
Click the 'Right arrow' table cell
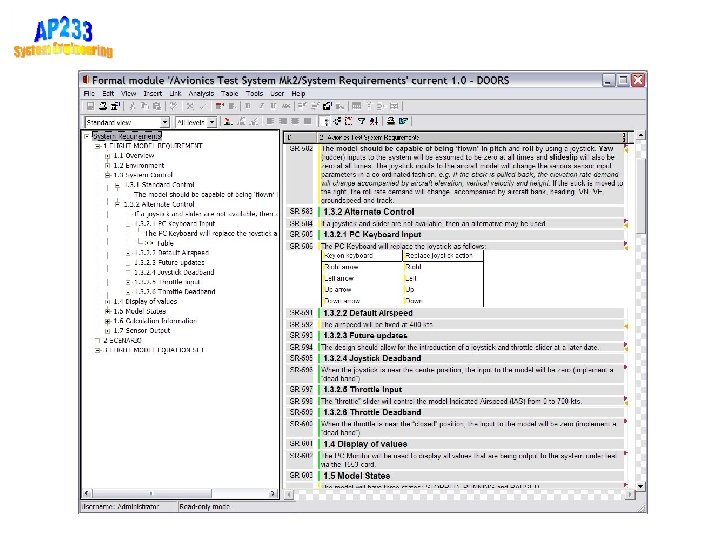pos(362,267)
